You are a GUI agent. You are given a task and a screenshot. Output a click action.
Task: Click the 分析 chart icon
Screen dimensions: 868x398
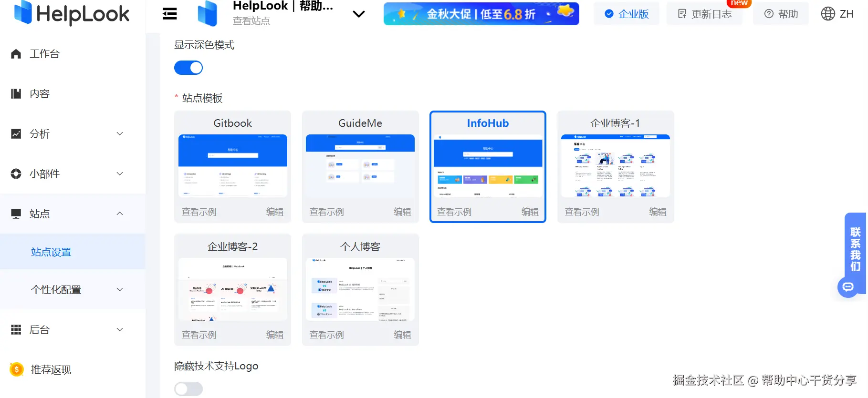[x=16, y=134]
